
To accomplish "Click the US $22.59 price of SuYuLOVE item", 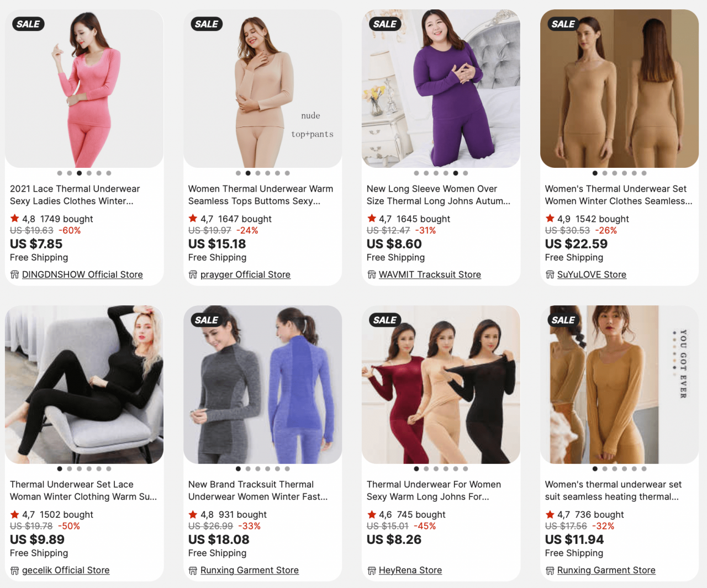I will 576,244.
